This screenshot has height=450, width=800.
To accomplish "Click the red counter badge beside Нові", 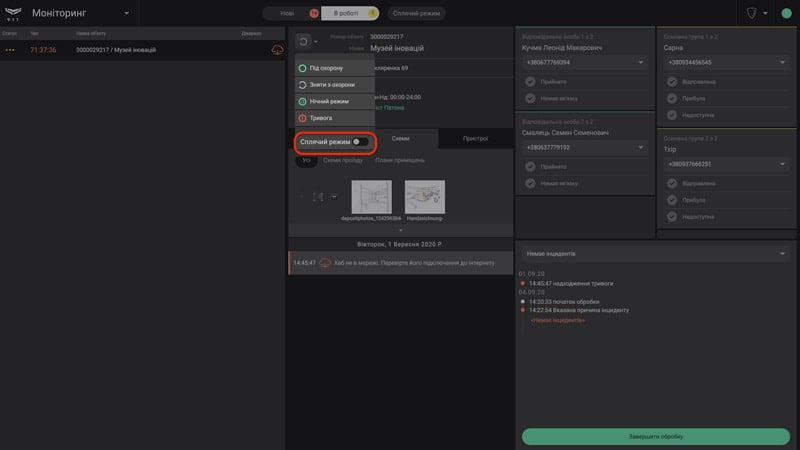I will 314,13.
